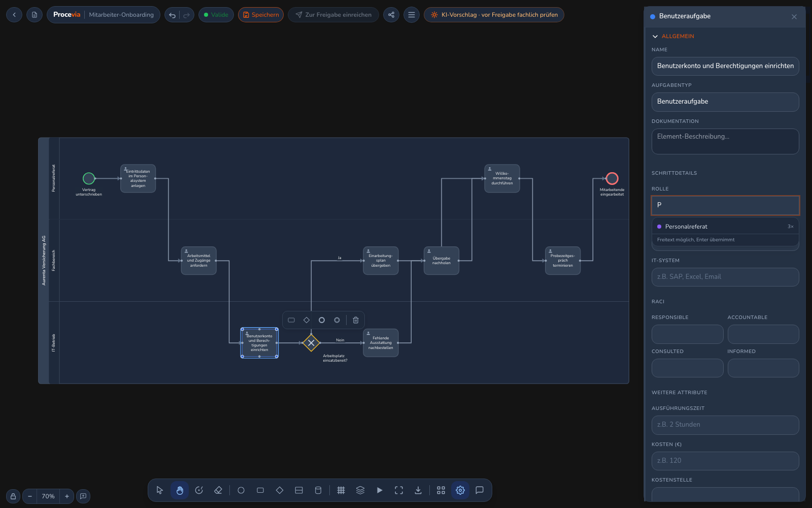
Task: Click the Dokumentation text area
Action: pos(725,141)
